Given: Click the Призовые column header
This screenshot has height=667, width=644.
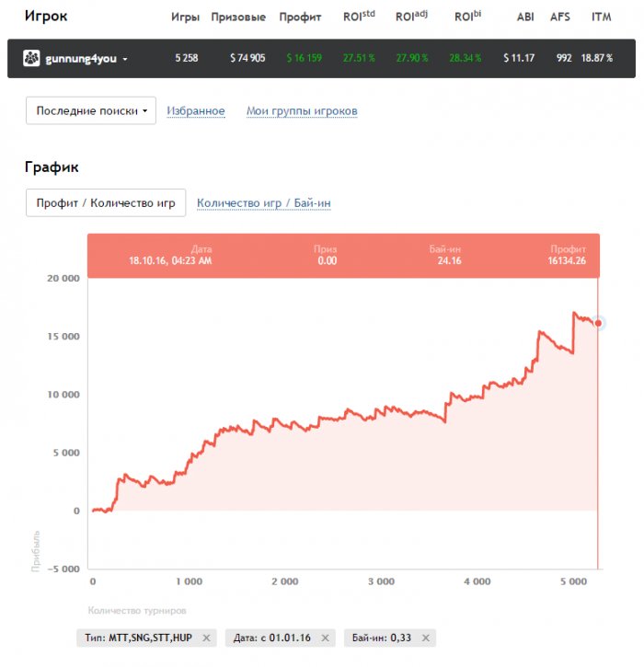Looking at the screenshot, I should pyautogui.click(x=238, y=17).
